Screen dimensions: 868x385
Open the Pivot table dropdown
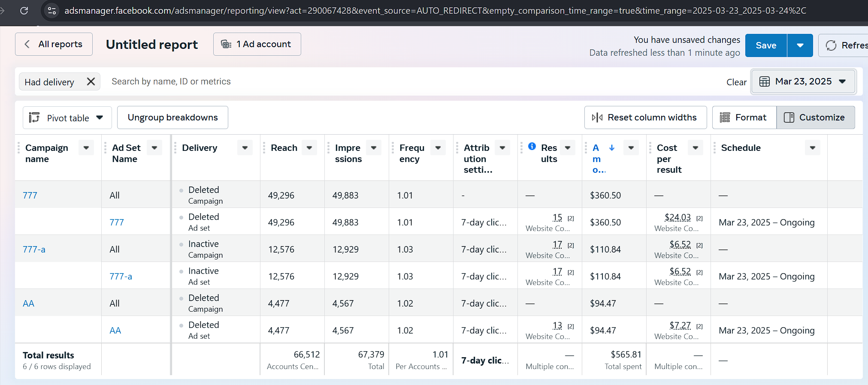(x=67, y=118)
